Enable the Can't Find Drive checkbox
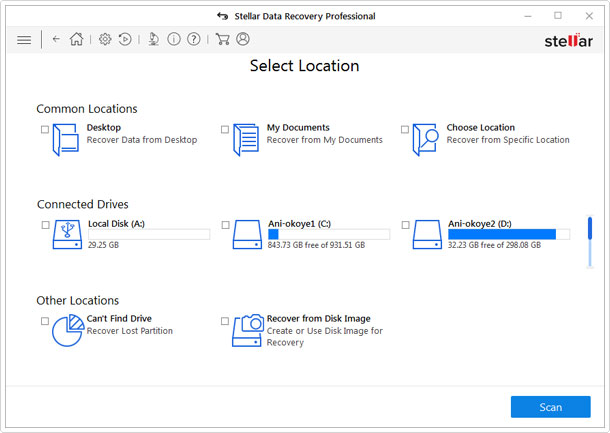This screenshot has height=433, width=610. point(45,321)
